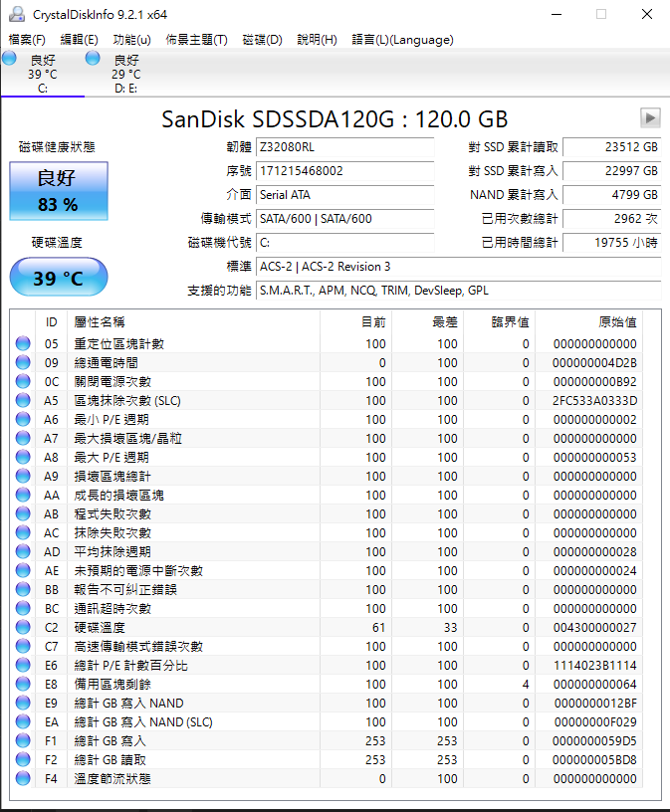Click the NAND writes value 4799 GB
This screenshot has height=812, width=670.
(612, 195)
